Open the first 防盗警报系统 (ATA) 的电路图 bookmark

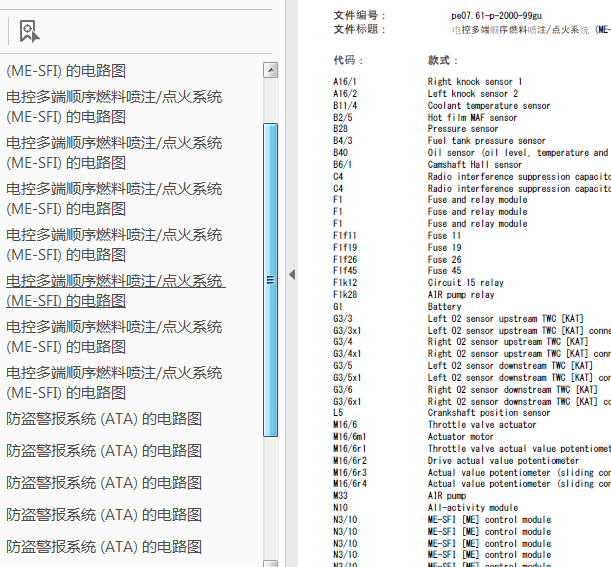coord(104,419)
